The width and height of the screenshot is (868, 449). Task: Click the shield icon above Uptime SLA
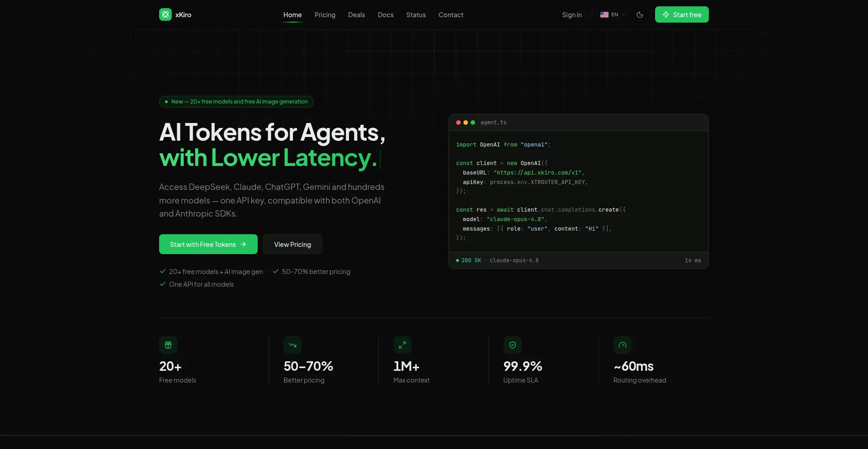click(513, 345)
